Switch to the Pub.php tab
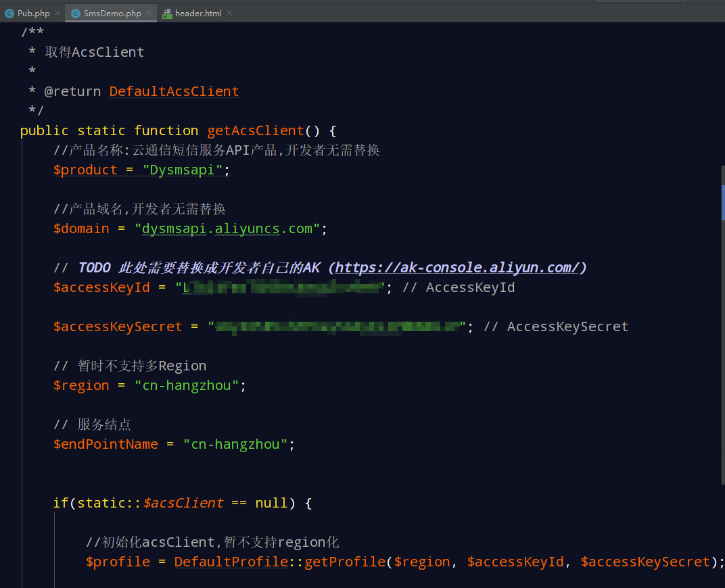Image resolution: width=725 pixels, height=588 pixels. [33, 14]
